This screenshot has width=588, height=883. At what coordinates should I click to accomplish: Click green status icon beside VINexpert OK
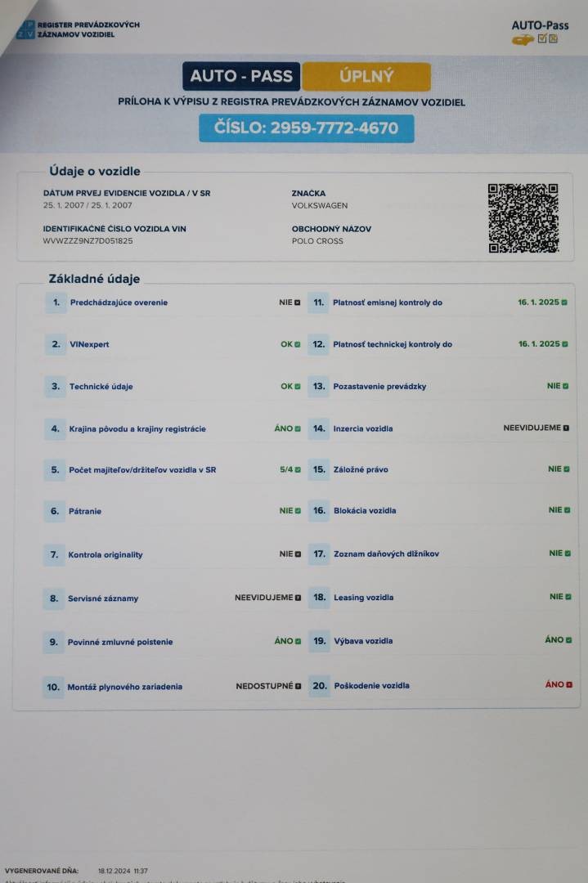click(x=298, y=345)
